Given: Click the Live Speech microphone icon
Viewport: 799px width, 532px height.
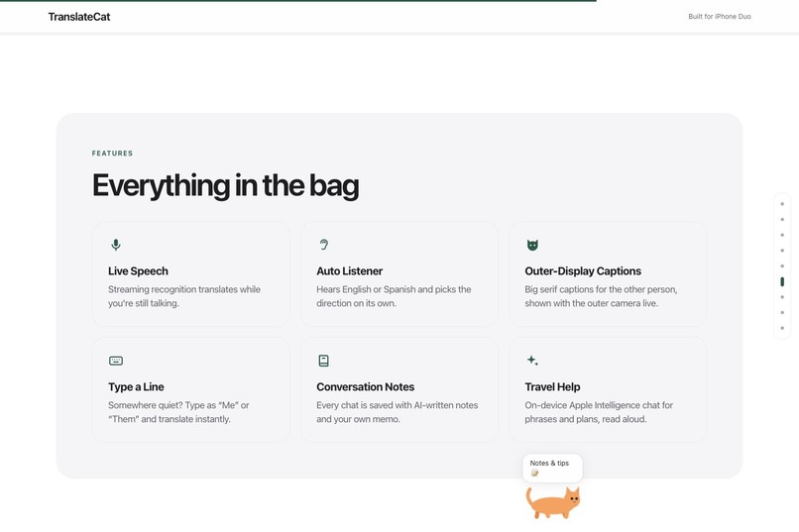Looking at the screenshot, I should tap(116, 245).
